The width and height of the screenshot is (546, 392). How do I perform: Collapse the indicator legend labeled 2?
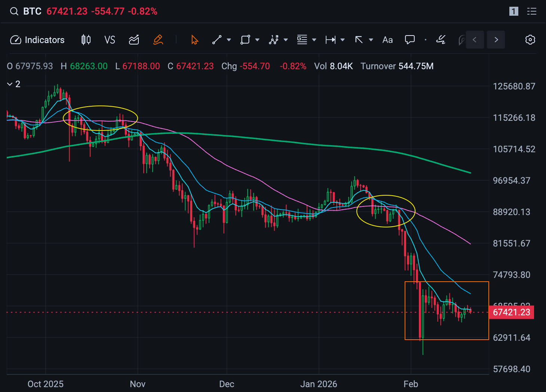pyautogui.click(x=10, y=84)
